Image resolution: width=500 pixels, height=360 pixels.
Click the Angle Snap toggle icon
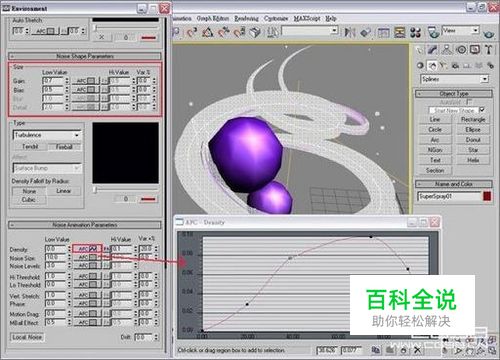point(208,32)
